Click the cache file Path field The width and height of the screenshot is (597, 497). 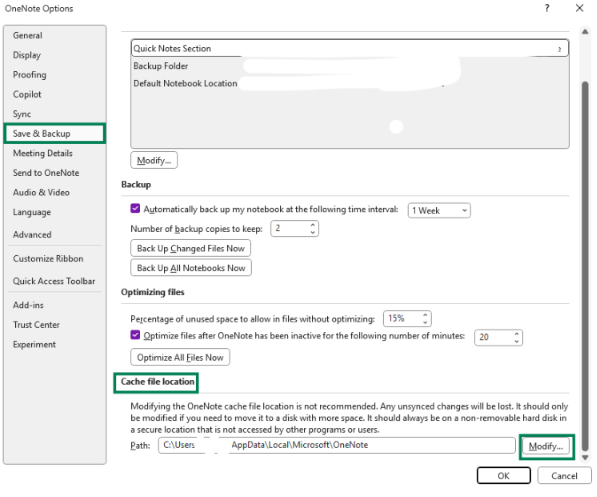pyautogui.click(x=337, y=445)
